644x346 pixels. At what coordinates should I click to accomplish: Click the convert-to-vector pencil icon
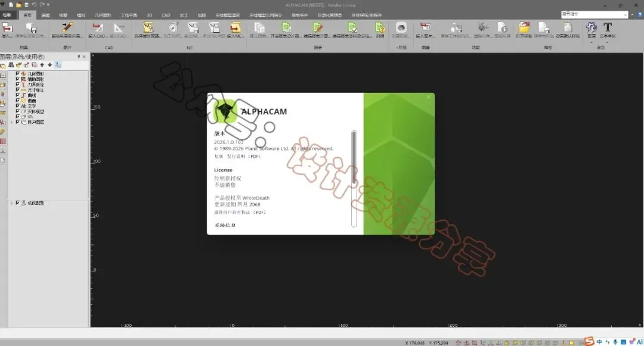pos(67,28)
